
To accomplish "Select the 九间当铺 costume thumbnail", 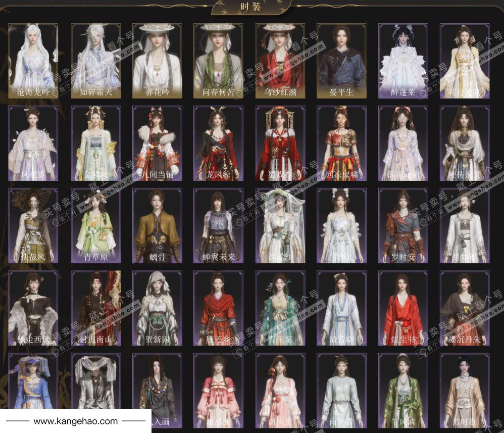I will [x=157, y=143].
